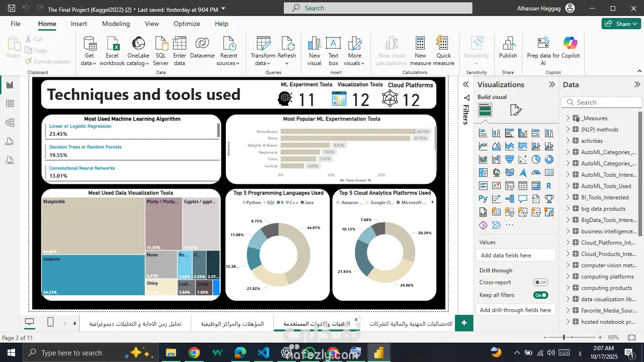Image resolution: width=644 pixels, height=362 pixels.
Task: Pick the Python visual icon
Action: click(x=483, y=199)
